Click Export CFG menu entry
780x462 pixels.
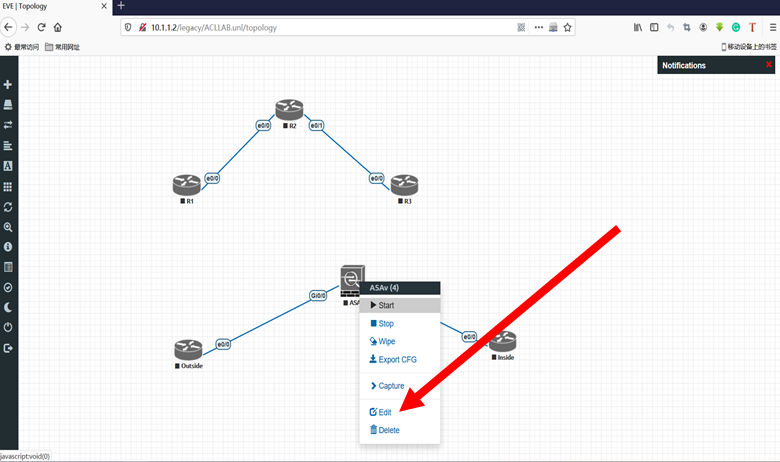pos(395,360)
